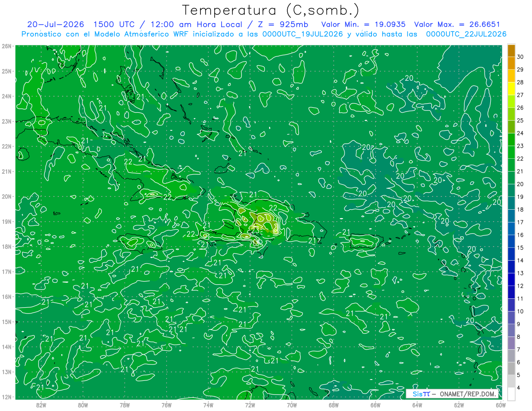Click 'Valor Max. = 26.6651' text
Screen dimensions: 532x411
[x=457, y=24]
